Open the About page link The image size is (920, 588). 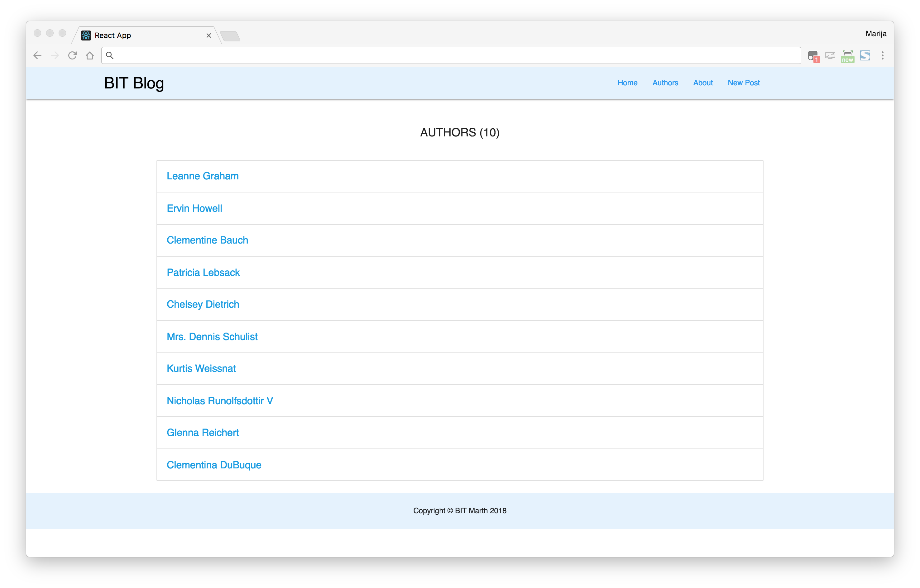tap(702, 83)
